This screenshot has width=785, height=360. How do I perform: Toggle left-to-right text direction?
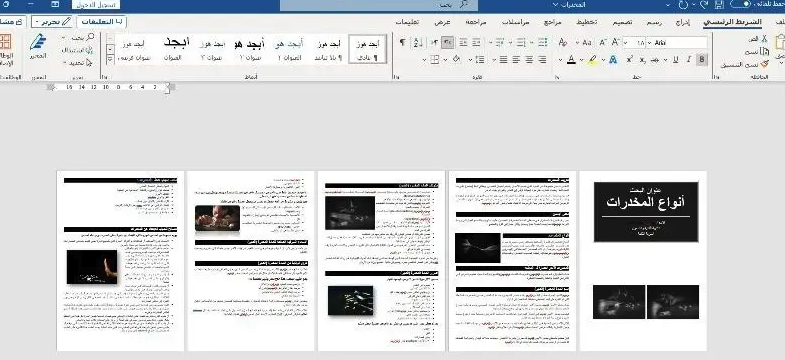434,43
